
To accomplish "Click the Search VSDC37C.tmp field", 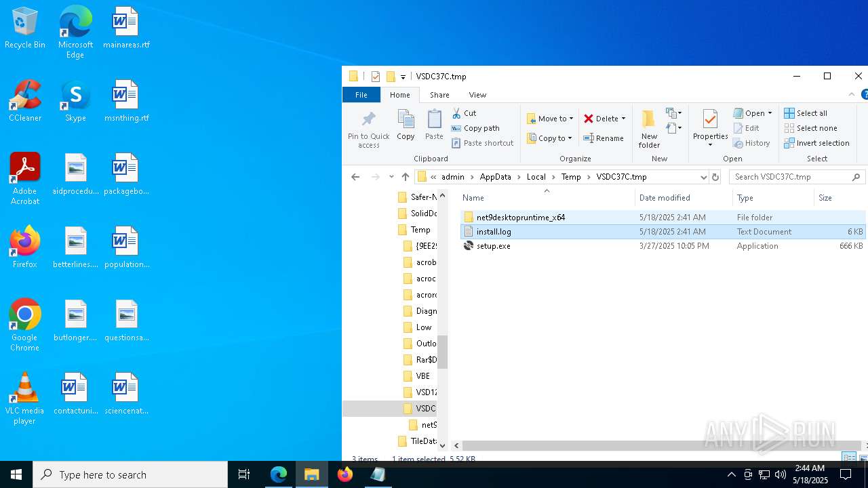I will pyautogui.click(x=797, y=177).
